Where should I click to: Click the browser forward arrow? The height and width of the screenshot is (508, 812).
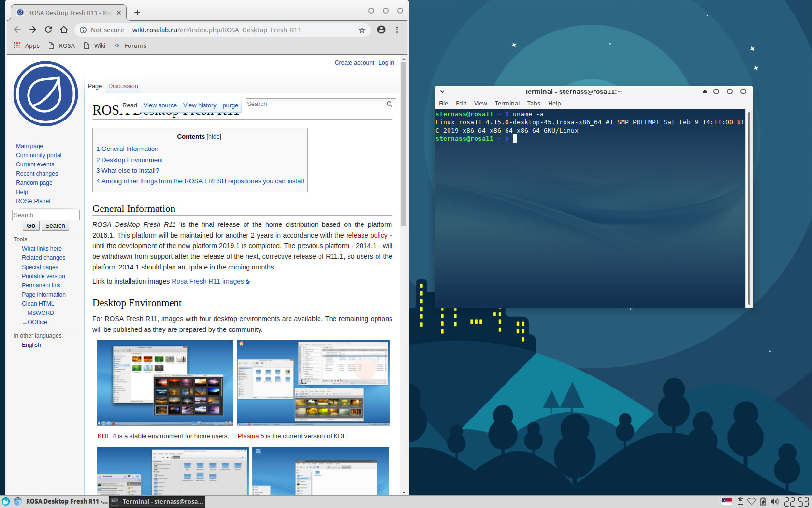pos(33,30)
